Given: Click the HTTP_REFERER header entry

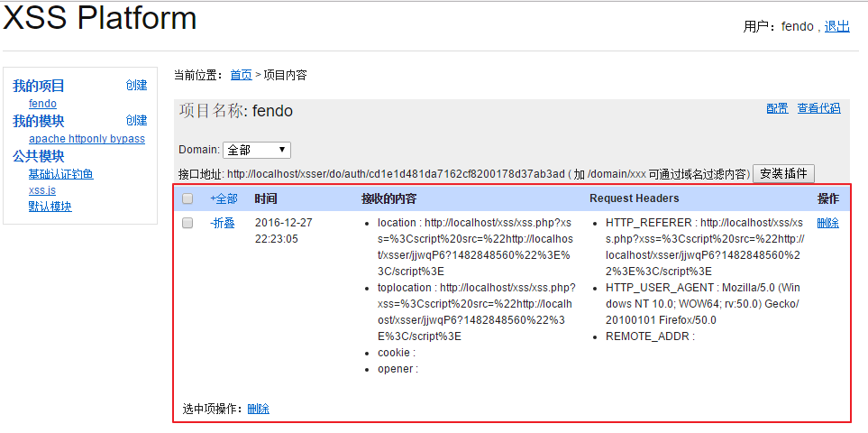Looking at the screenshot, I should click(x=705, y=247).
